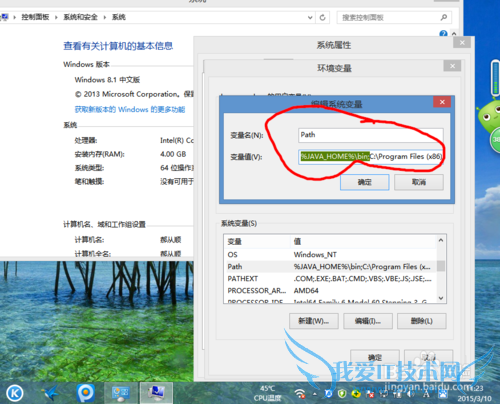Open the link 获取新版本的 Windows 的更多功能
Image resolution: width=500 pixels, height=404 pixels.
[130, 109]
